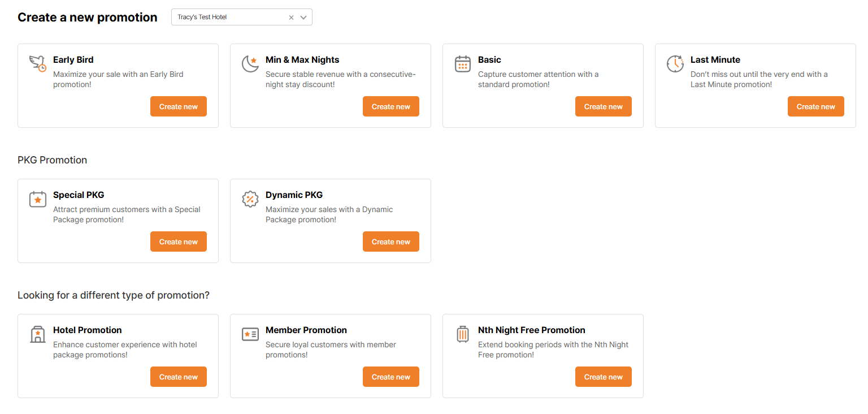Clear the selected Tracy's Test Hotel
868x414 pixels.
click(x=291, y=18)
